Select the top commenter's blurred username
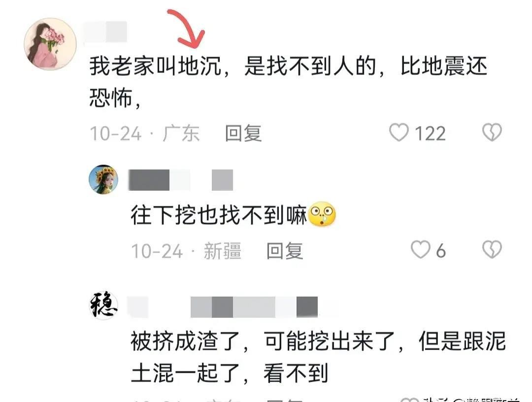This screenshot has height=402, width=532. (105, 32)
